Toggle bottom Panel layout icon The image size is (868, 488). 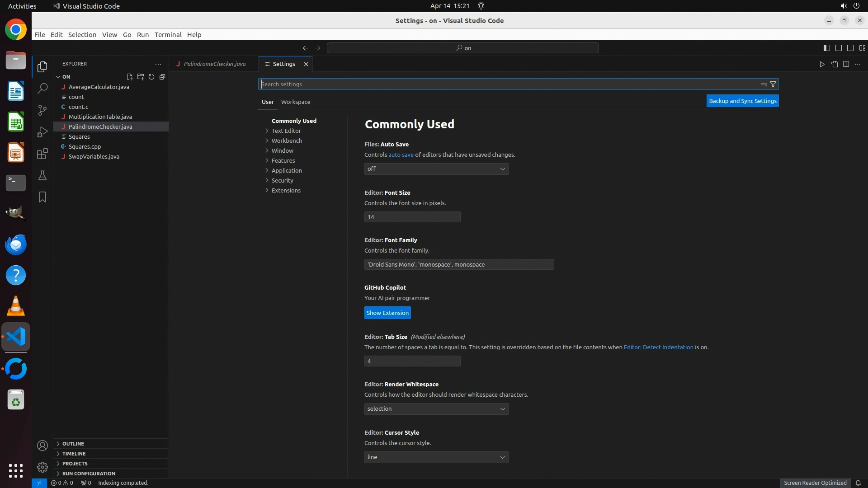[x=838, y=48]
